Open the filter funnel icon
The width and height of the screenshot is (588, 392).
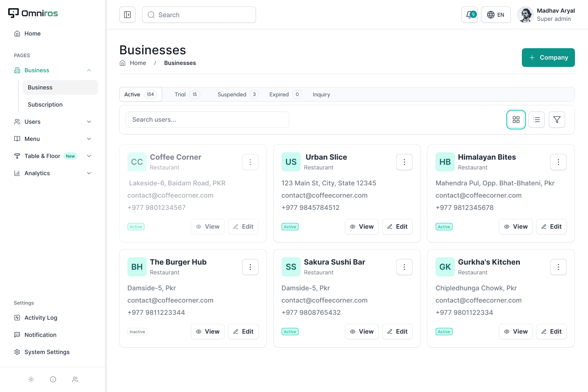pyautogui.click(x=557, y=120)
